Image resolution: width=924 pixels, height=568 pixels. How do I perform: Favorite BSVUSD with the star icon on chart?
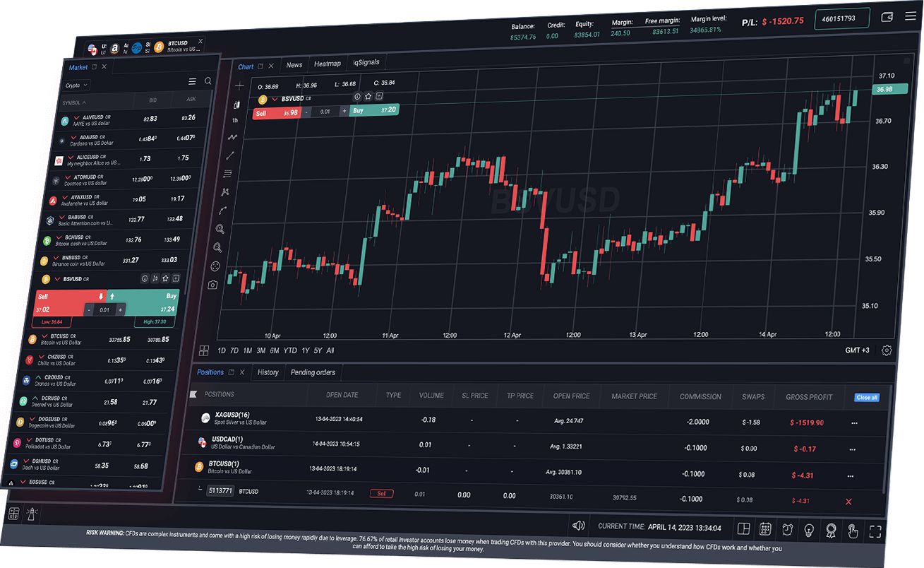(367, 96)
